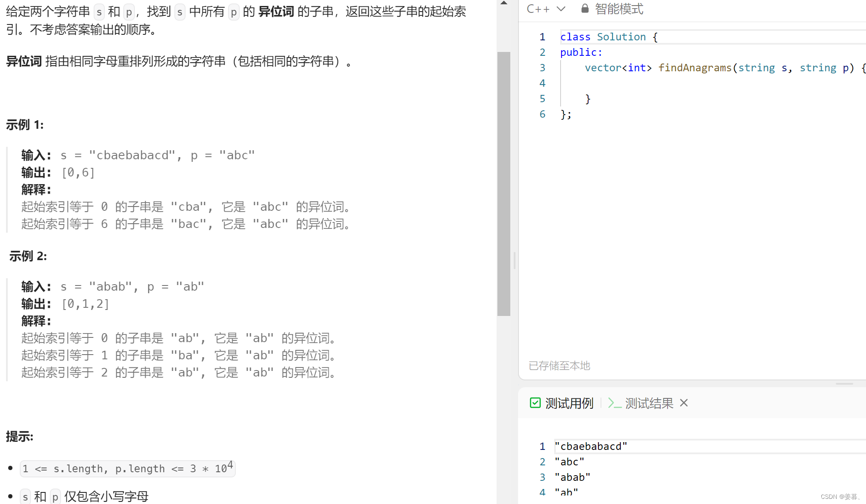The image size is (866, 504).
Task: Click the vertical panel divider handle
Action: pyautogui.click(x=514, y=260)
